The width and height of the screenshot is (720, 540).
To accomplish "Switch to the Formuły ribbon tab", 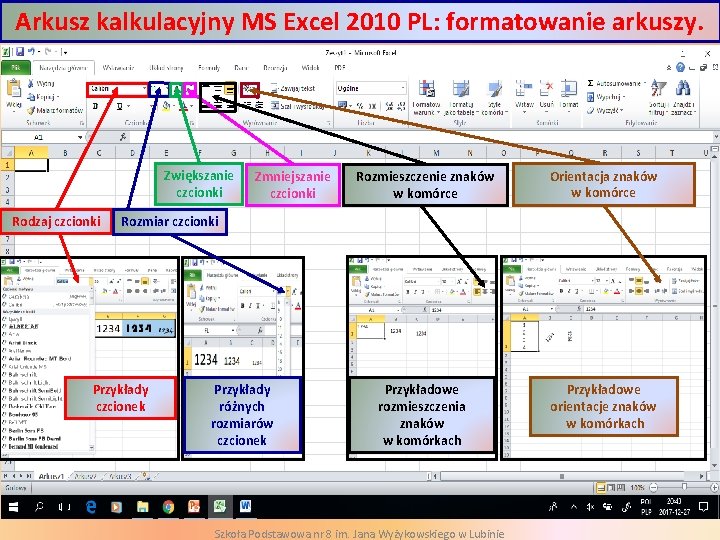I will (209, 68).
